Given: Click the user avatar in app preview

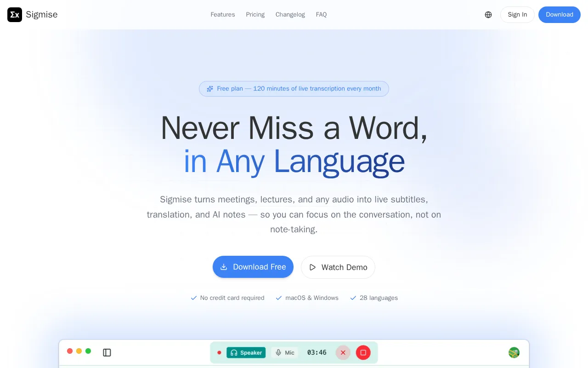Looking at the screenshot, I should pyautogui.click(x=514, y=353).
